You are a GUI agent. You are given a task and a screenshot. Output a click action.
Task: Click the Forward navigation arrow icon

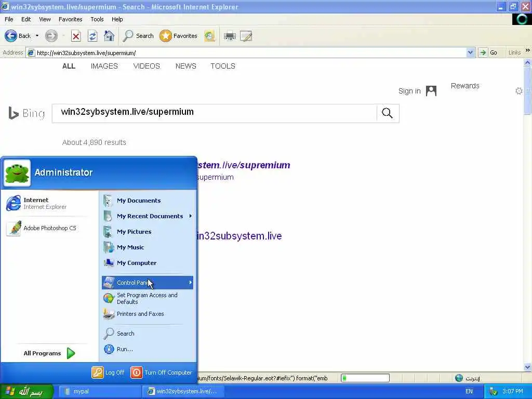(51, 36)
